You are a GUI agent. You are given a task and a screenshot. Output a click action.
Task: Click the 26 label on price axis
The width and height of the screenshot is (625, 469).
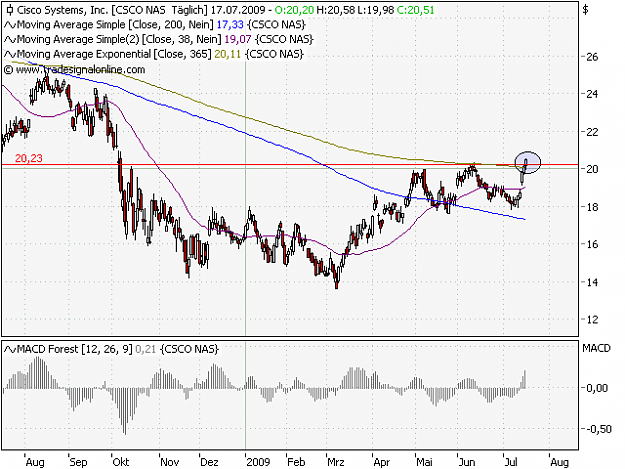592,57
